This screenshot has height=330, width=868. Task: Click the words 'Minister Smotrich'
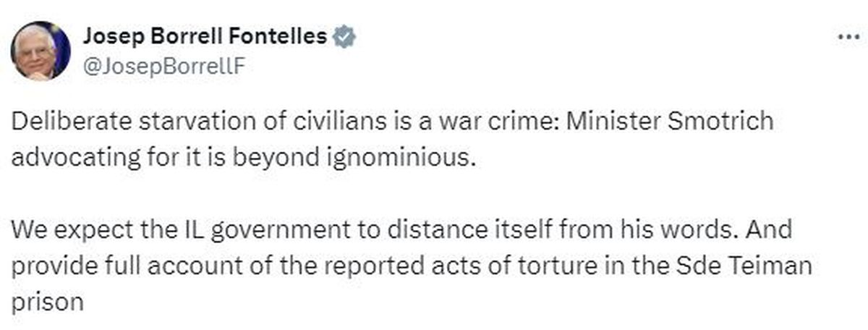coord(669,121)
